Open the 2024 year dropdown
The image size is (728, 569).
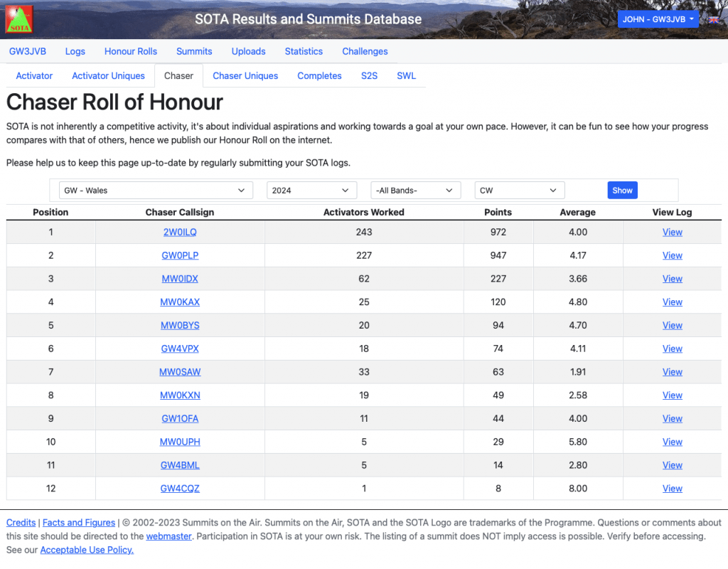(x=311, y=191)
